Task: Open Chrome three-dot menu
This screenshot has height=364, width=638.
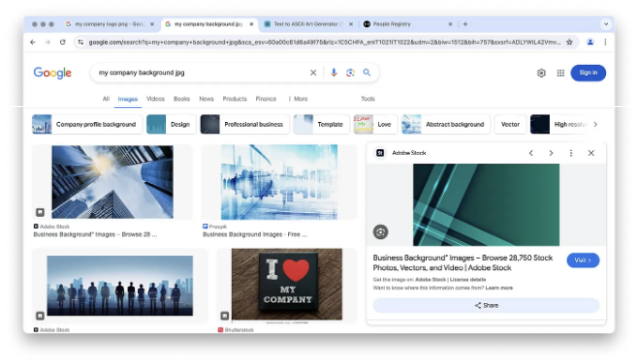Action: (605, 42)
